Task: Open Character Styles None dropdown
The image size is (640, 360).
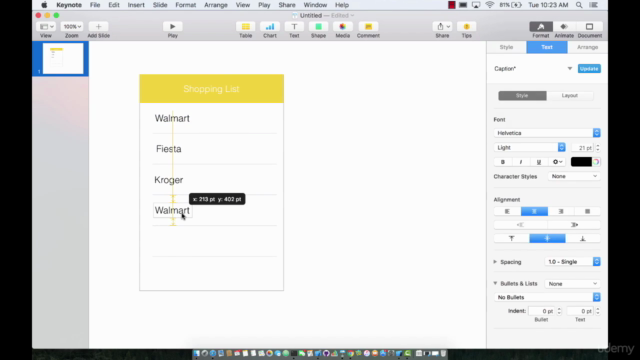Action: [x=574, y=176]
